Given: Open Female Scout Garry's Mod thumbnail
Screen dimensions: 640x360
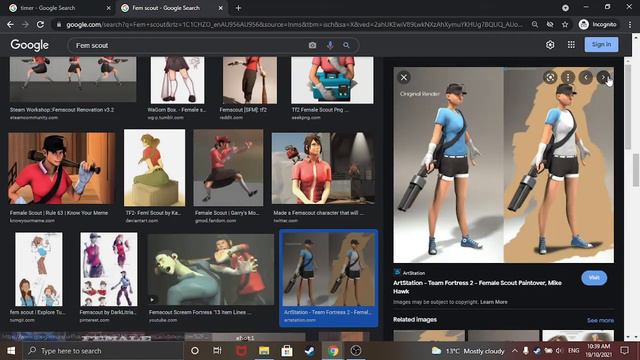Looking at the screenshot, I should (x=228, y=168).
